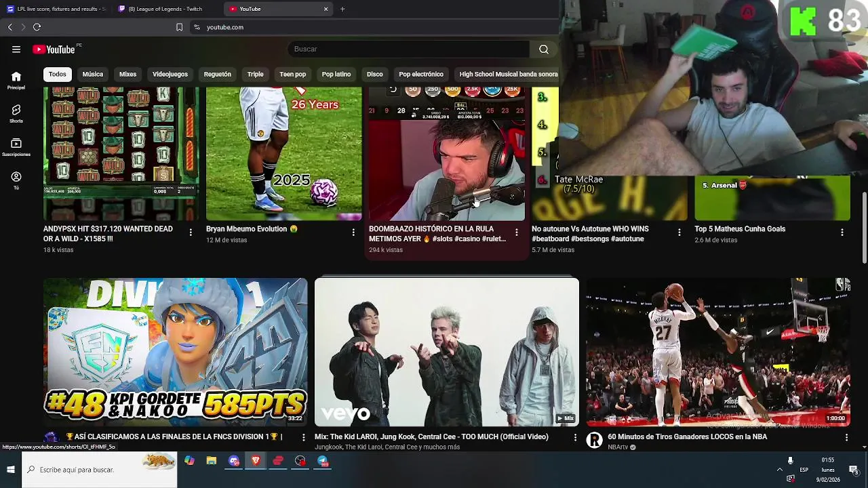The width and height of the screenshot is (868, 488).
Task: Select the Mixes filter chip
Action: [x=127, y=74]
